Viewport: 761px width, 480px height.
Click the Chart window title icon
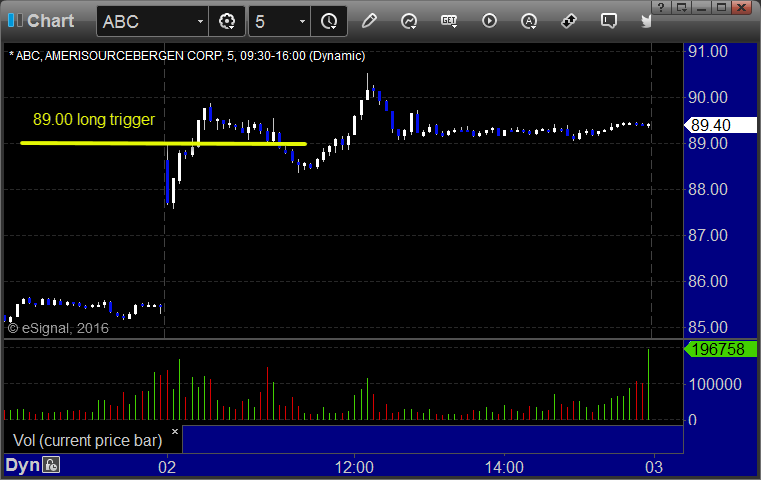[15, 20]
